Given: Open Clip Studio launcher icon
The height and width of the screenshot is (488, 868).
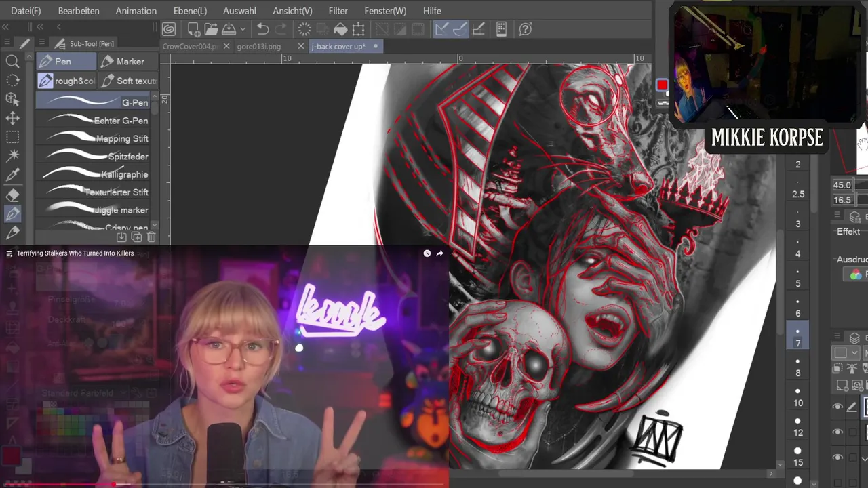Looking at the screenshot, I should pos(169,29).
